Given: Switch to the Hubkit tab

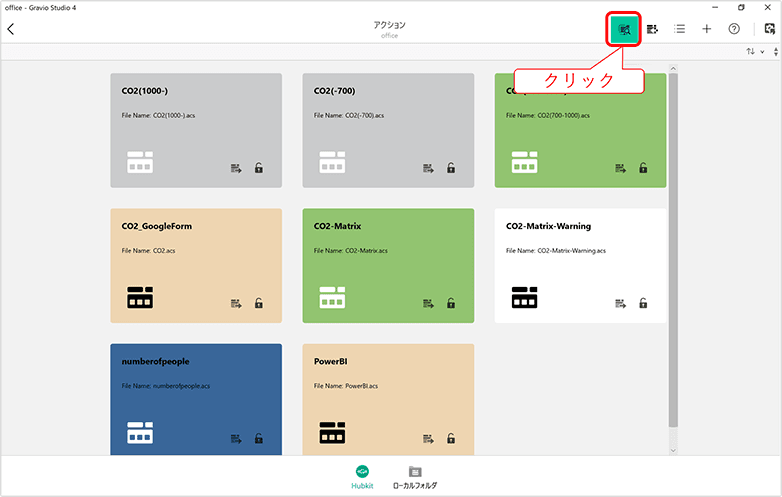Looking at the screenshot, I should [x=362, y=477].
